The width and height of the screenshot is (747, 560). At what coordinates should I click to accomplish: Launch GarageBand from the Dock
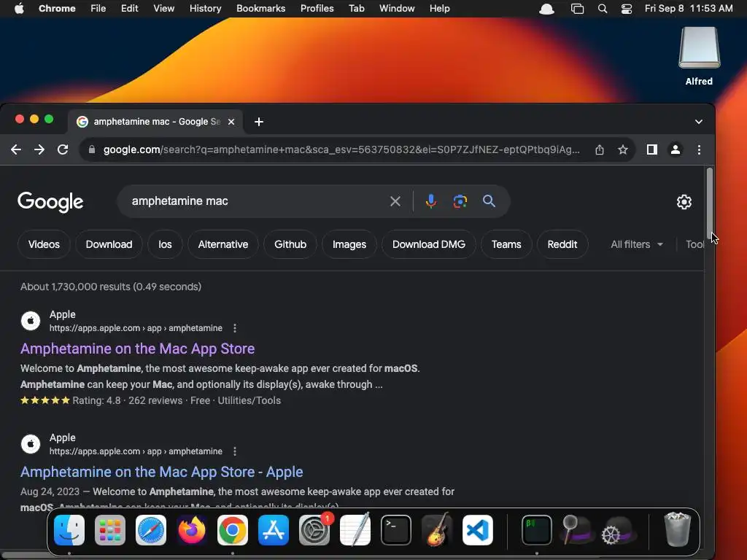(437, 529)
